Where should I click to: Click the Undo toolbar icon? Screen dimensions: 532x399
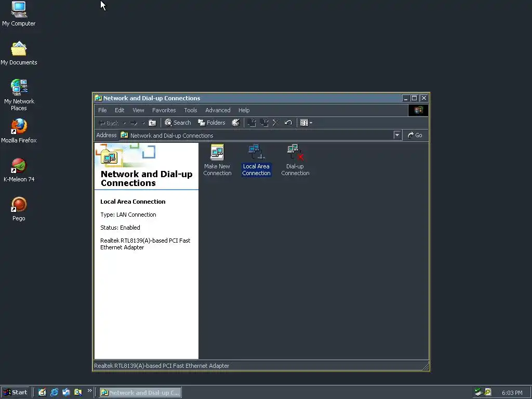(x=288, y=123)
